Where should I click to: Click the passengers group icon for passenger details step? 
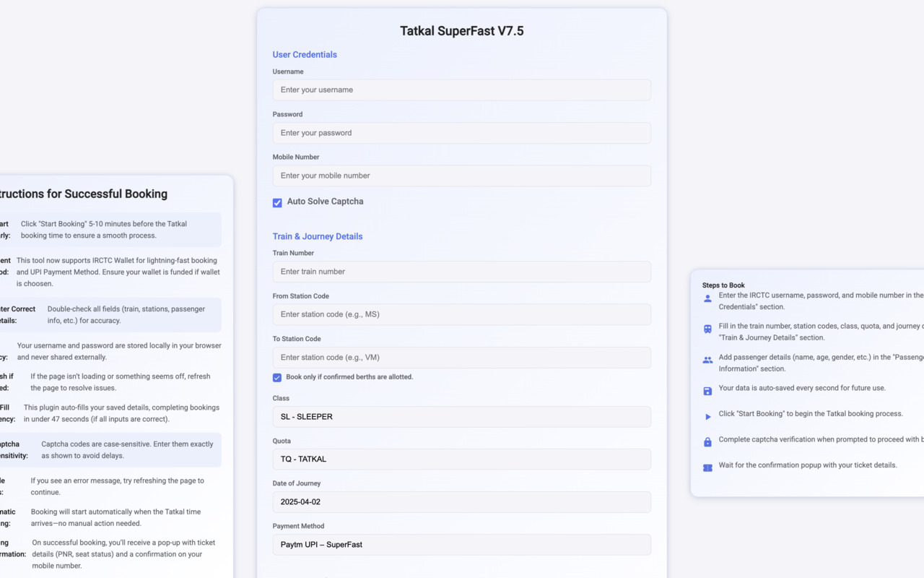[707, 360]
